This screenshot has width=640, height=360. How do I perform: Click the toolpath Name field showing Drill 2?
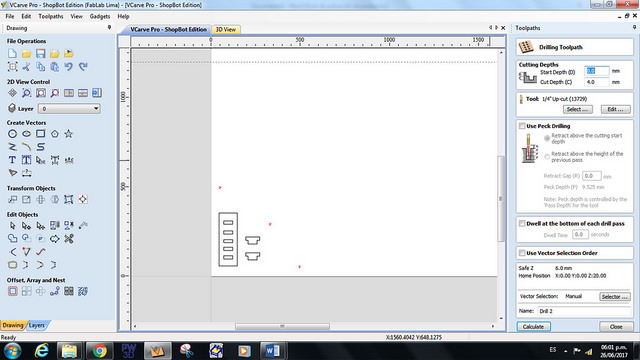[x=584, y=311]
